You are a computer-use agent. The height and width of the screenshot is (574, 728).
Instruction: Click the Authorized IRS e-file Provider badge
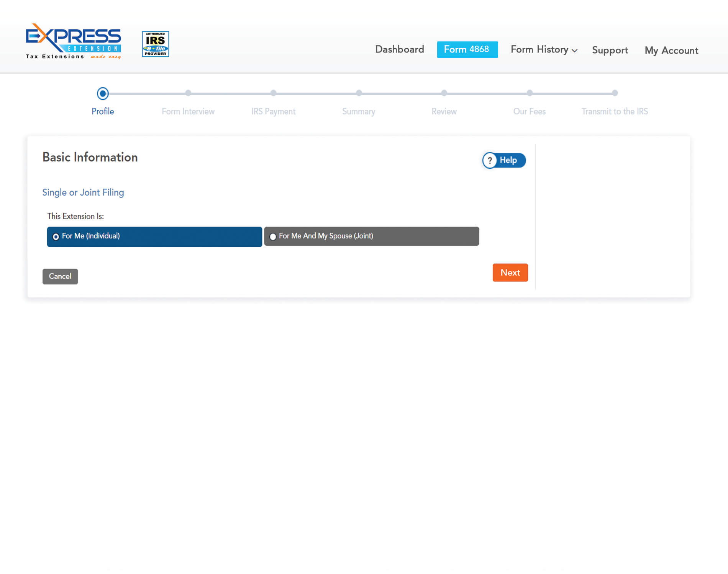(x=155, y=44)
